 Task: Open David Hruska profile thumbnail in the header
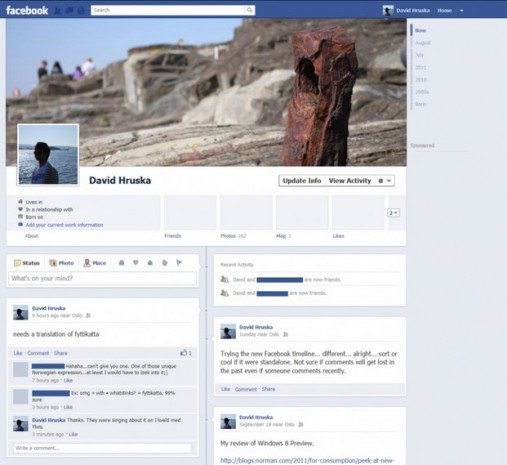(x=388, y=10)
